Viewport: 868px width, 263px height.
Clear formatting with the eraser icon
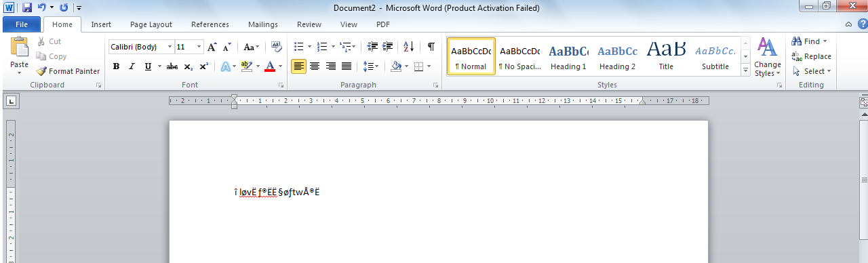276,47
